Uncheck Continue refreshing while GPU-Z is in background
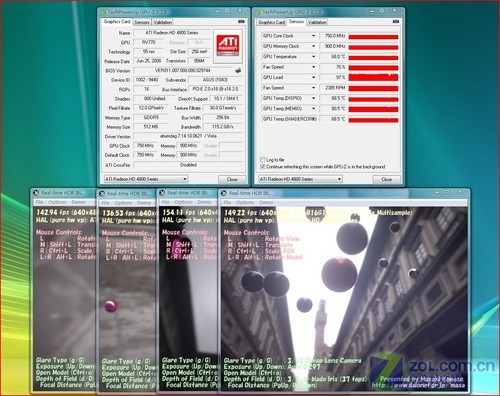The image size is (500, 396). pos(262,166)
